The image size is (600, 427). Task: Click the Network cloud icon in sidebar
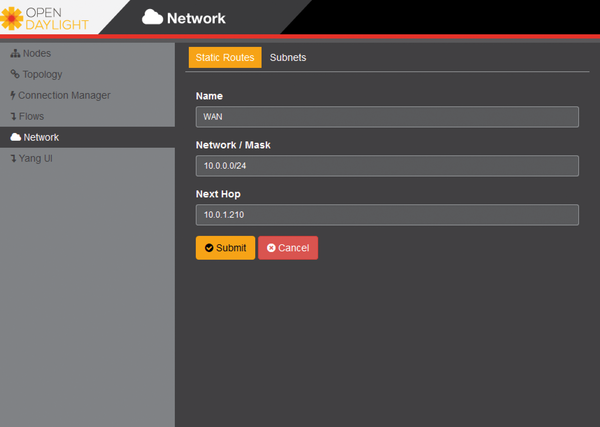[x=15, y=137]
